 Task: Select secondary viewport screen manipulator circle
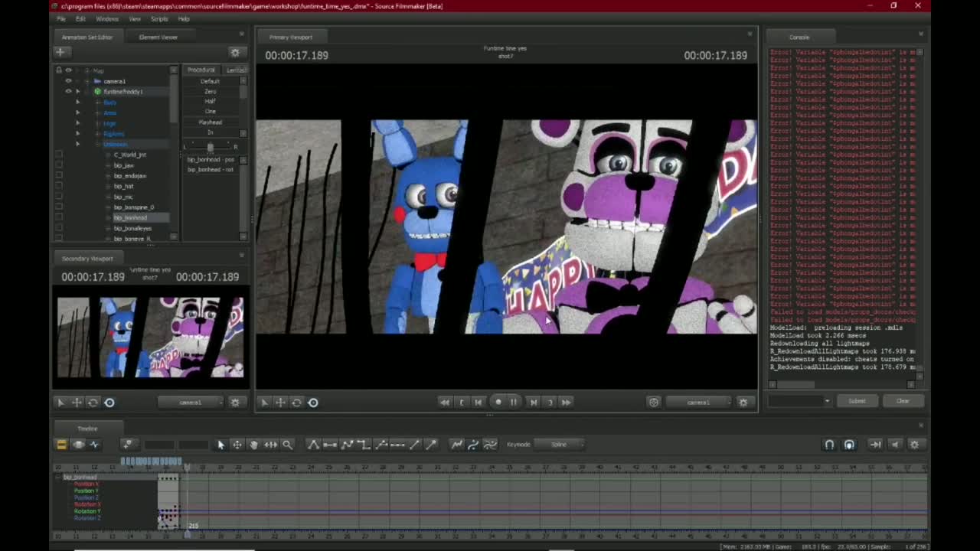(x=109, y=403)
